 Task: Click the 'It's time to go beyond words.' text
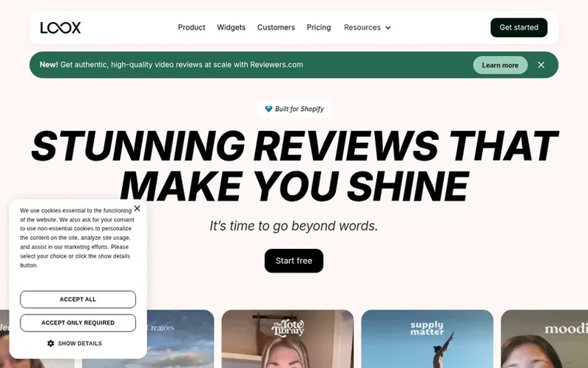[x=294, y=226]
